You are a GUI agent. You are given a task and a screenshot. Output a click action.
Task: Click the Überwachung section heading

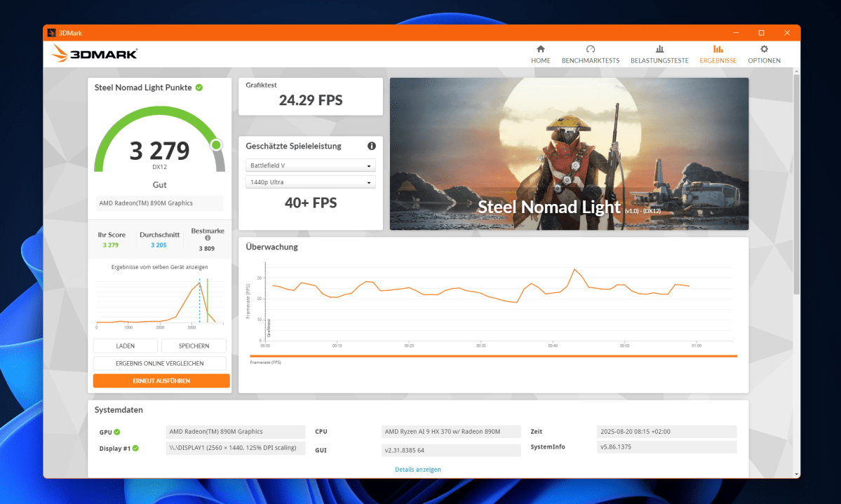pos(271,247)
